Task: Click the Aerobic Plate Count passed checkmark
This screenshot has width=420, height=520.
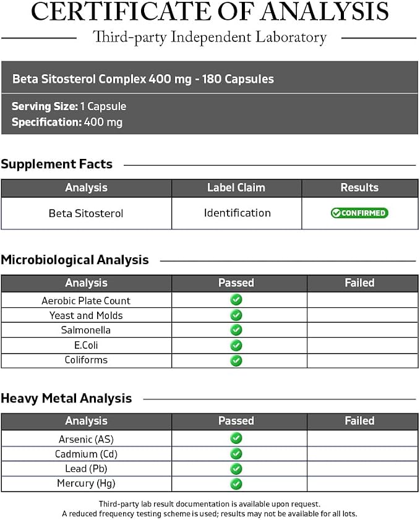Action: pos(236,300)
